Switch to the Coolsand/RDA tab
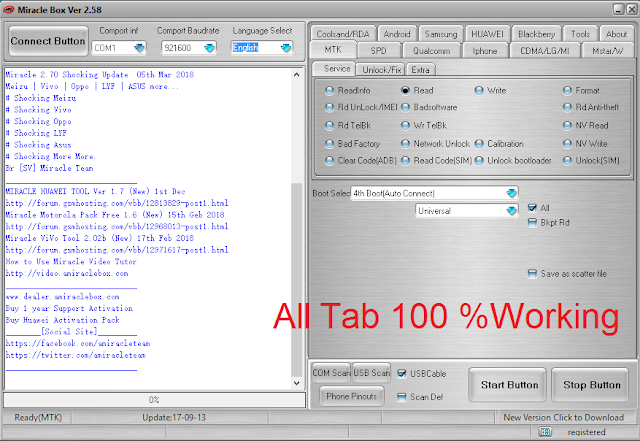Image resolution: width=640 pixels, height=441 pixels. click(343, 34)
